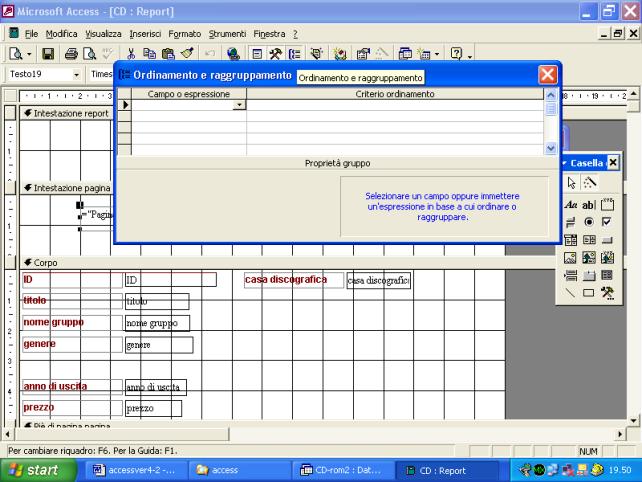The height and width of the screenshot is (482, 642).
Task: Switch to the accessver4-2 taskbar window
Action: [137, 470]
